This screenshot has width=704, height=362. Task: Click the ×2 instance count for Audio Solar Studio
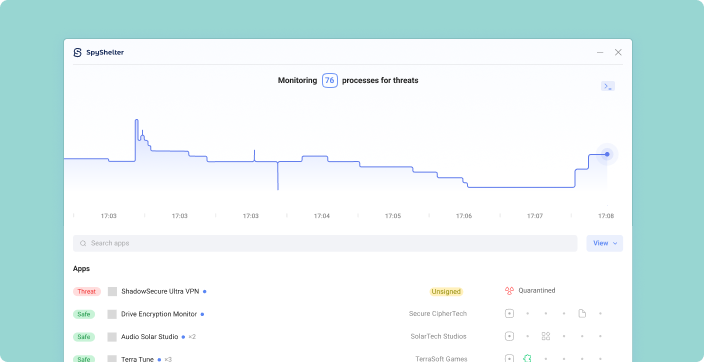click(192, 336)
